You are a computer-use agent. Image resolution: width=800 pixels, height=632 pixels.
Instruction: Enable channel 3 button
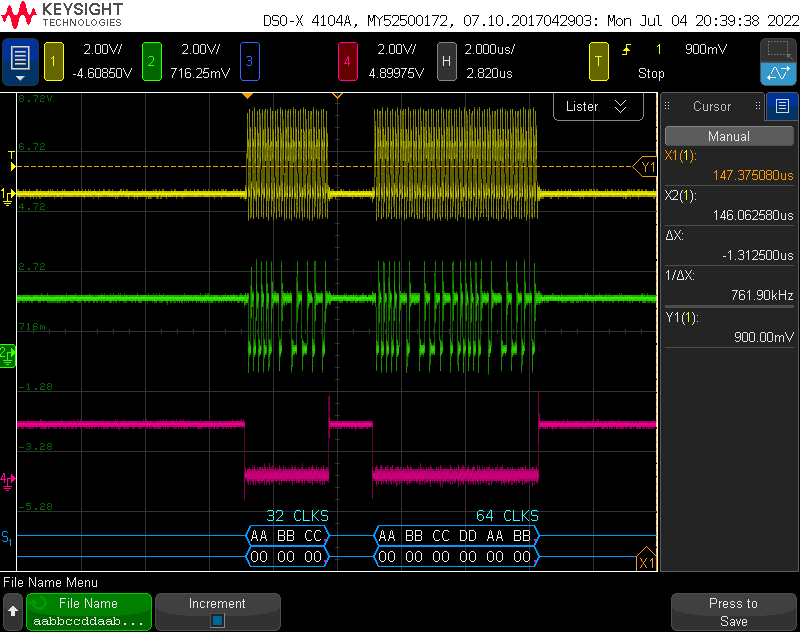pyautogui.click(x=249, y=62)
